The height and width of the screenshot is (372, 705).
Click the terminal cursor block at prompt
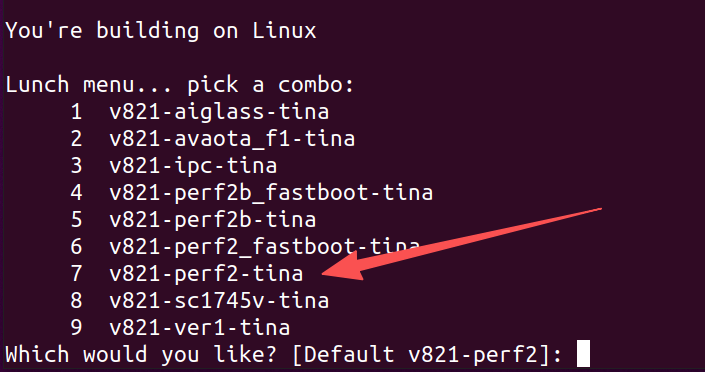coord(583,354)
